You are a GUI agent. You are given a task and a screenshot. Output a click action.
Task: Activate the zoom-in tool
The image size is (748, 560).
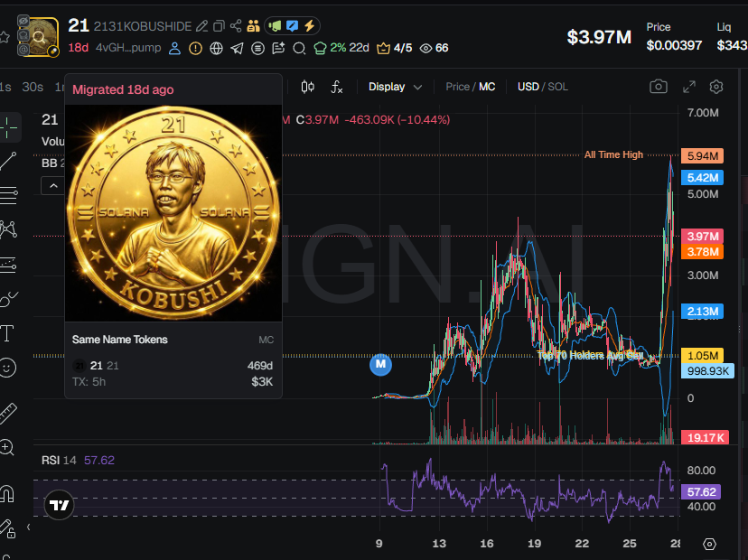click(7, 447)
